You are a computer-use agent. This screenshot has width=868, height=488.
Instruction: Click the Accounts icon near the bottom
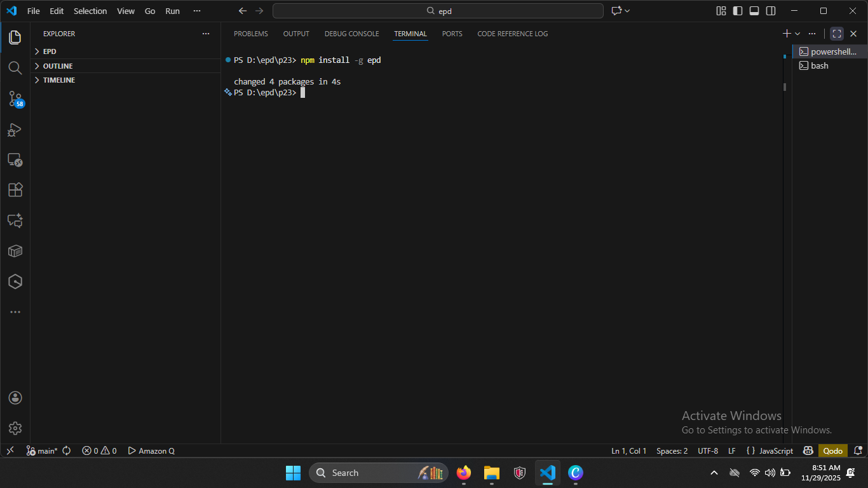(x=15, y=397)
